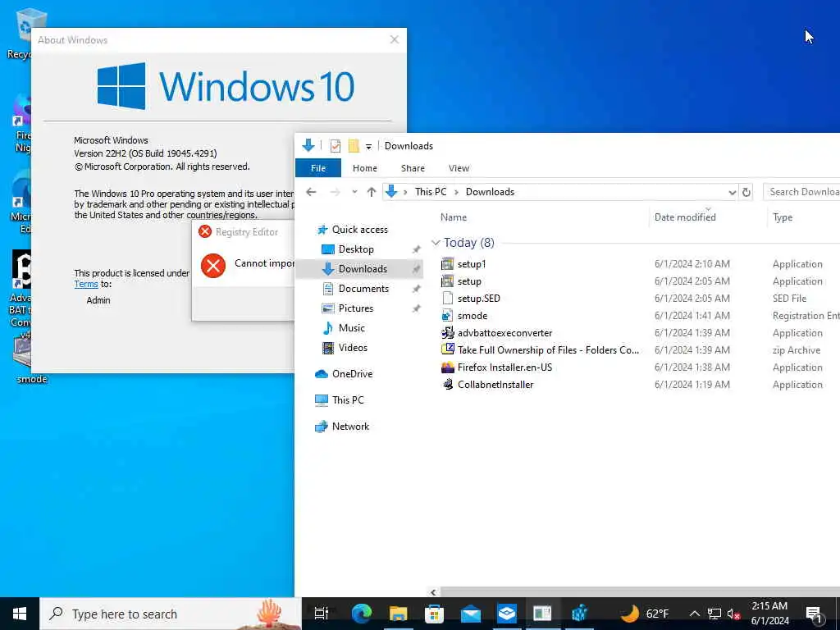Click the Properties quick access toolbar icon
Viewport: 840px width, 630px height.
point(336,146)
